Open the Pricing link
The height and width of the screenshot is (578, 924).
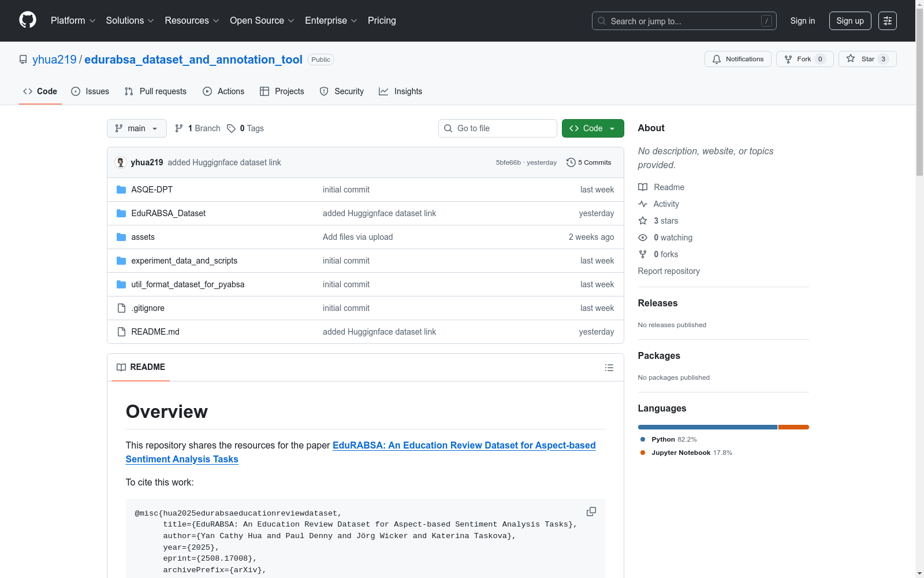(x=382, y=20)
